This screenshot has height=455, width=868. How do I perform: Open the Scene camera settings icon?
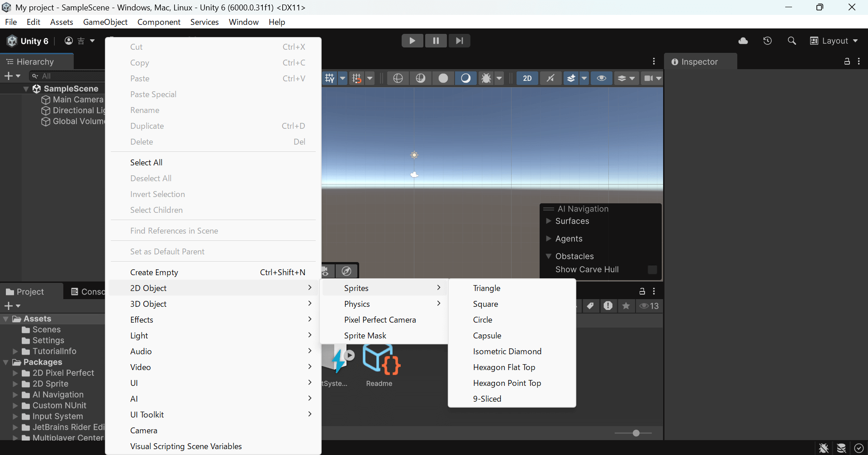(x=649, y=78)
